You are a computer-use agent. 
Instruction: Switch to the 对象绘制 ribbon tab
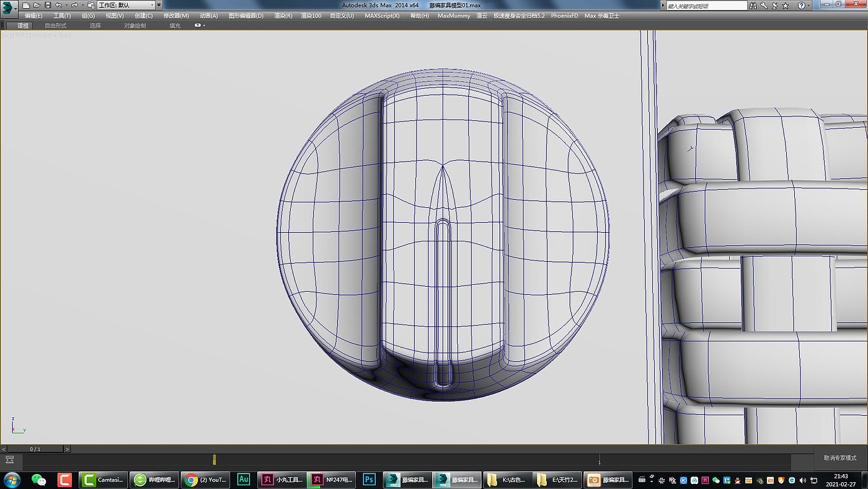point(135,25)
